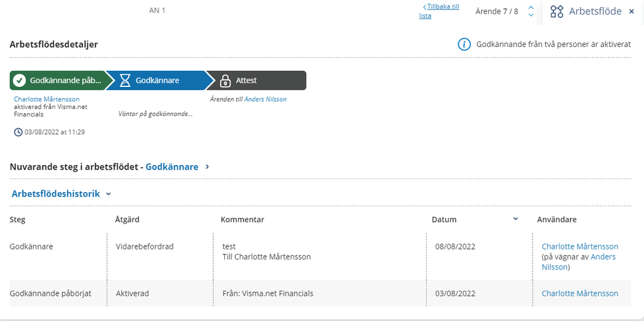Click the Kommentar column header
This screenshot has width=644, height=321.
[242, 220]
